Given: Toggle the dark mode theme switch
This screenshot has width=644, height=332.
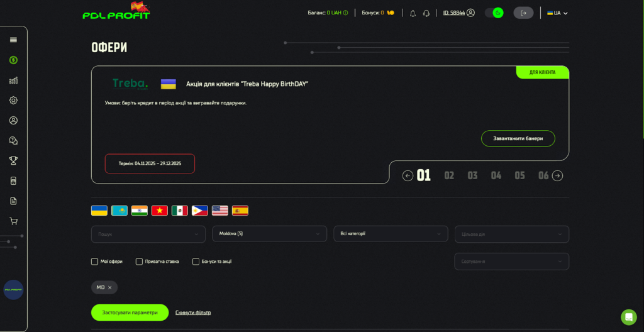Looking at the screenshot, I should coord(494,13).
